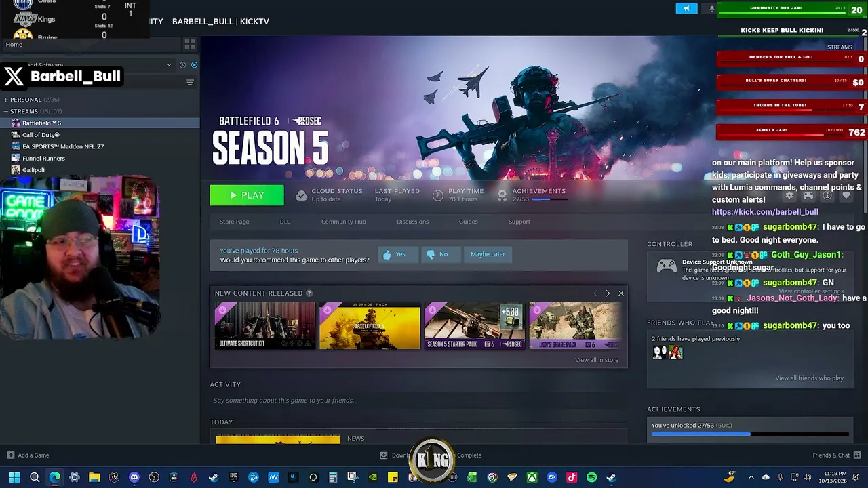Dismiss New Content Released panel

tap(620, 293)
